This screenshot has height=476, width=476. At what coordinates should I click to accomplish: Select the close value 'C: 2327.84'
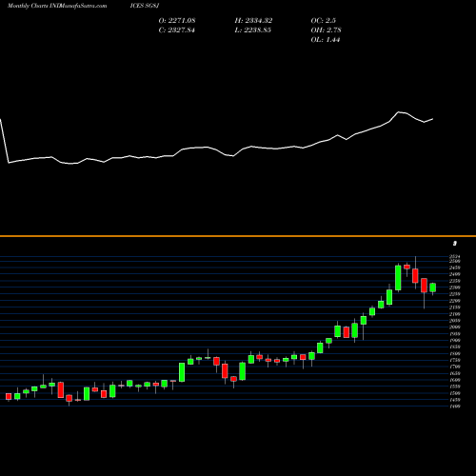pyautogui.click(x=177, y=30)
